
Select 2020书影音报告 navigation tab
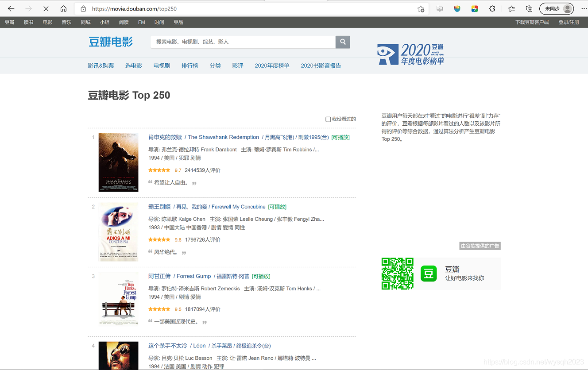(x=321, y=66)
